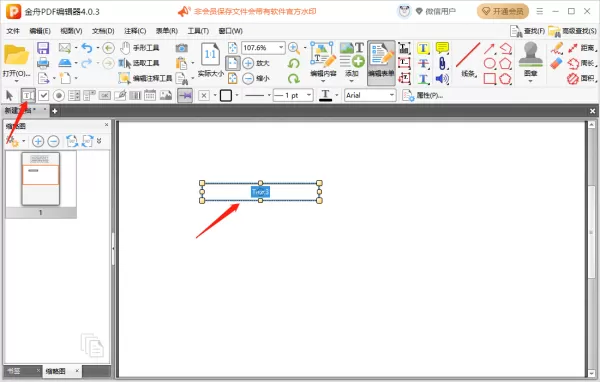Select the Attach File paperclip tool
600x382 pixels.
pos(442,63)
